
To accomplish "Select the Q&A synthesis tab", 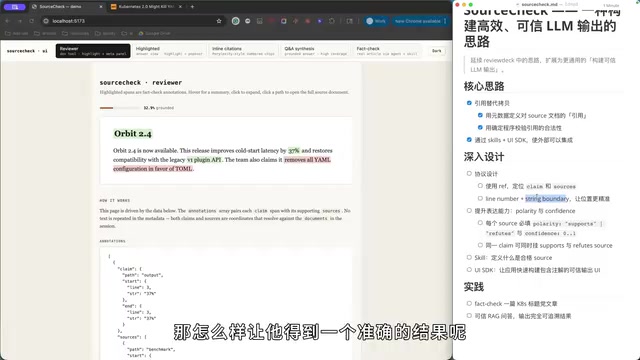I will (316, 51).
